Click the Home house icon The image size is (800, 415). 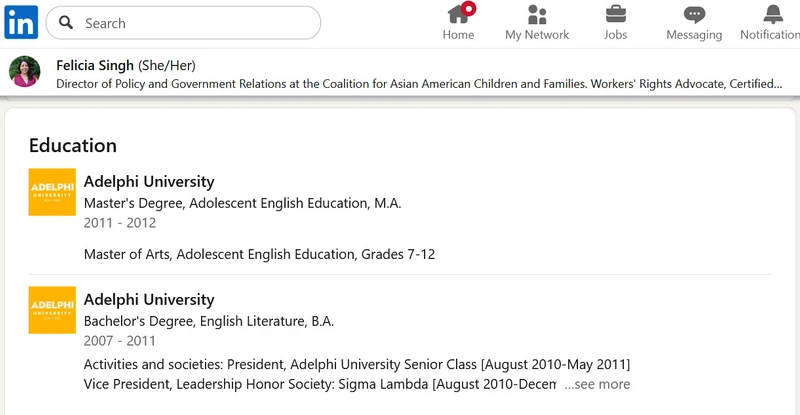tap(458, 14)
